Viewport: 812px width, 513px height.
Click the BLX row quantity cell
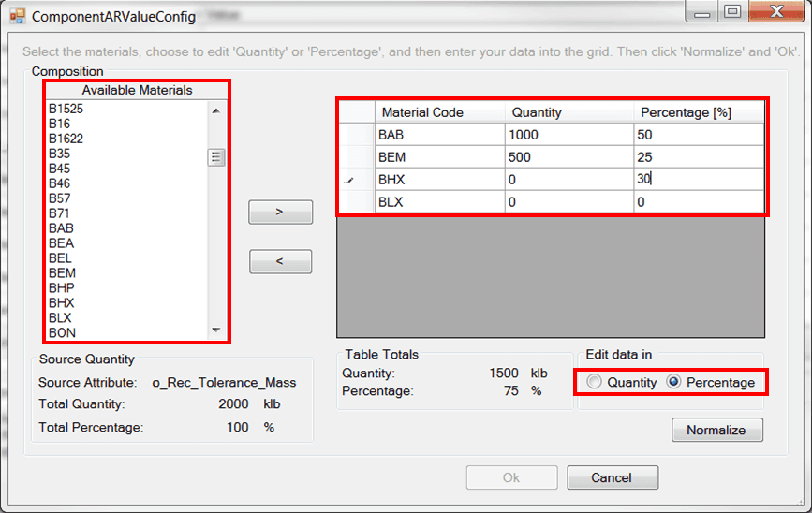tap(569, 202)
